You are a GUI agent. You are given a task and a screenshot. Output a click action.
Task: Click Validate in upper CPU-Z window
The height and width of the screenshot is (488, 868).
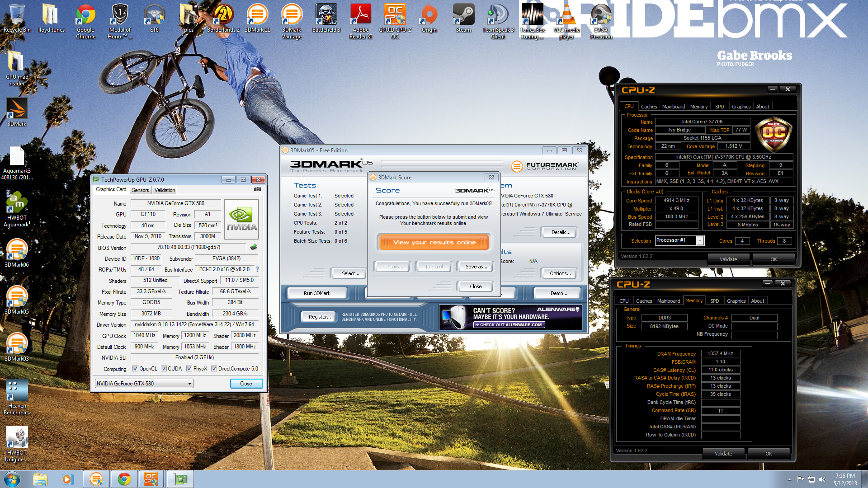(728, 259)
